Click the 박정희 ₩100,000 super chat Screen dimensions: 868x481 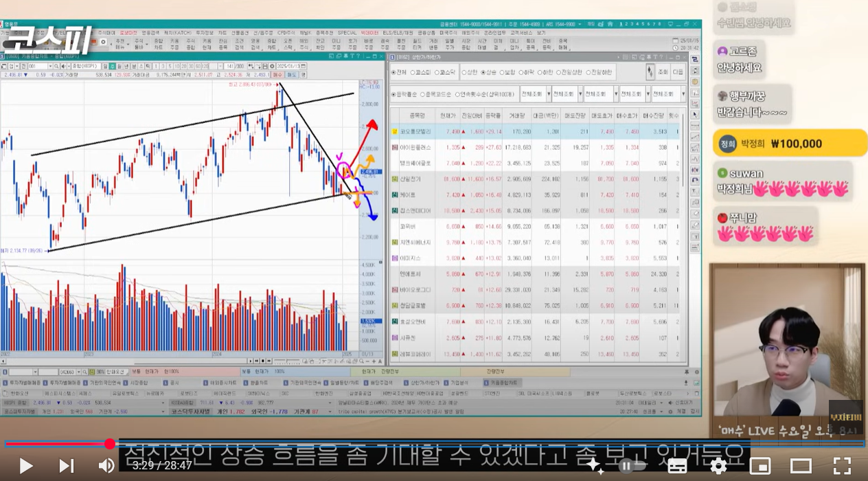click(x=790, y=144)
